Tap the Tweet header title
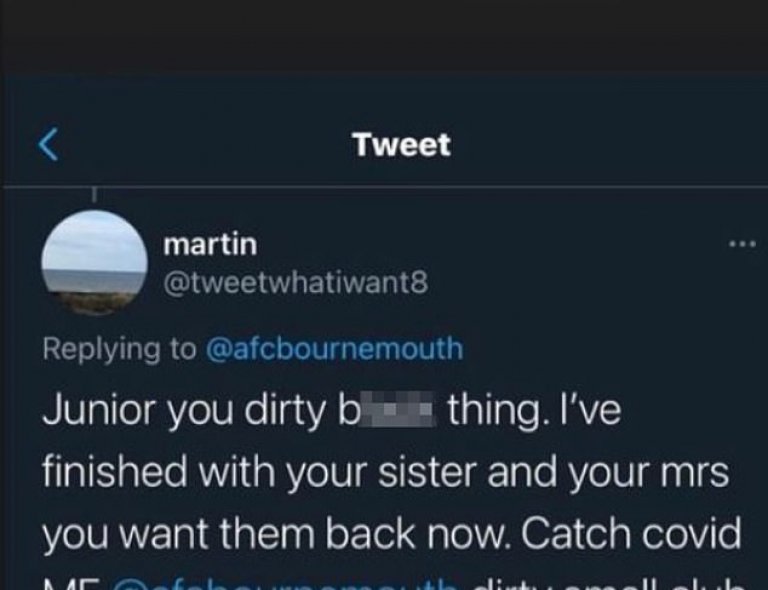Image resolution: width=768 pixels, height=590 pixels. tap(402, 145)
